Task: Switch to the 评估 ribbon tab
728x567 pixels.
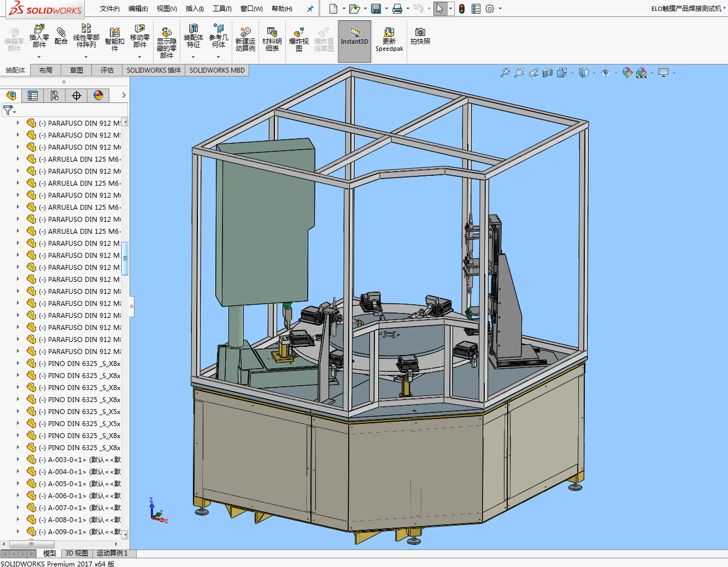Action: [107, 70]
